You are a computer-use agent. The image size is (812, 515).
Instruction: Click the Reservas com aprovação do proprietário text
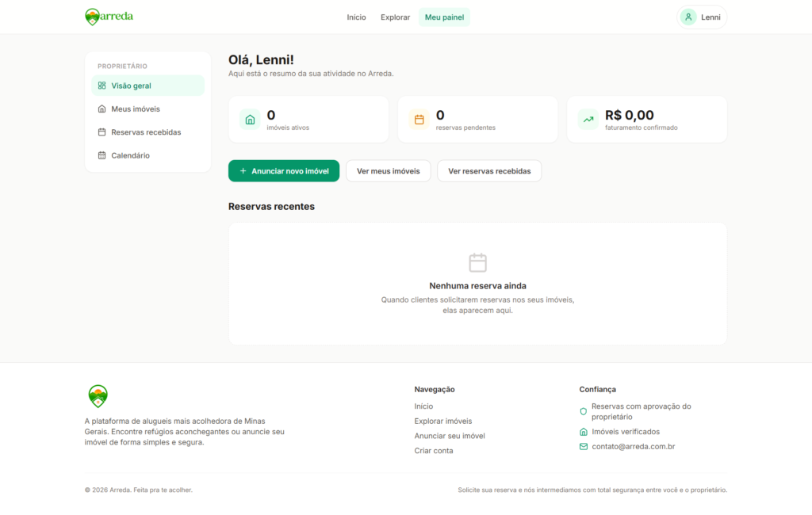[x=641, y=411]
